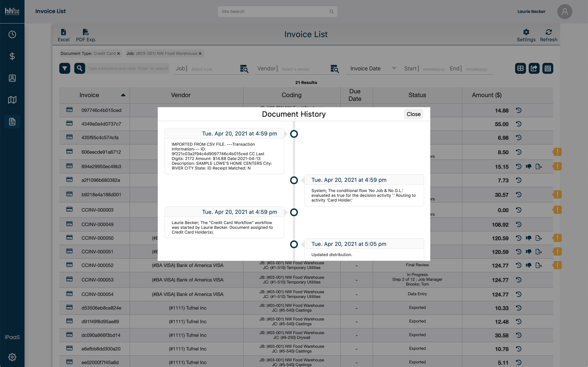Expand the Invoice Date dropdown
The height and width of the screenshot is (367, 588).
pyautogui.click(x=394, y=68)
